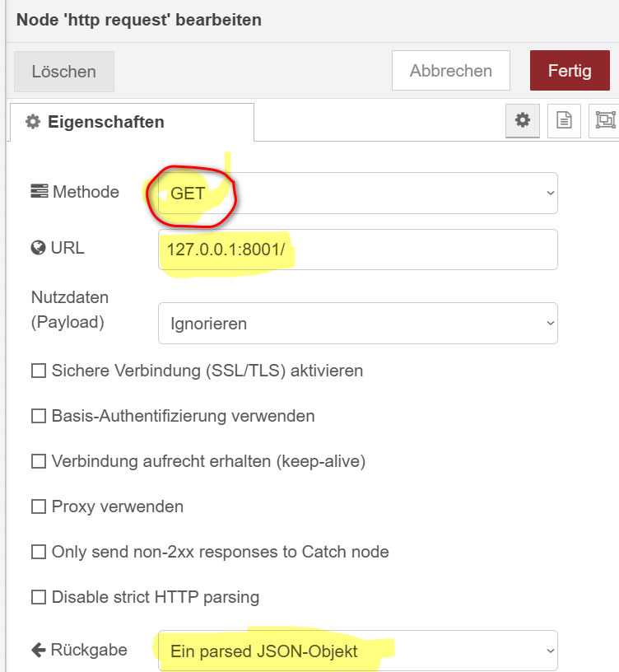Open node appearance icon tab

tap(605, 120)
